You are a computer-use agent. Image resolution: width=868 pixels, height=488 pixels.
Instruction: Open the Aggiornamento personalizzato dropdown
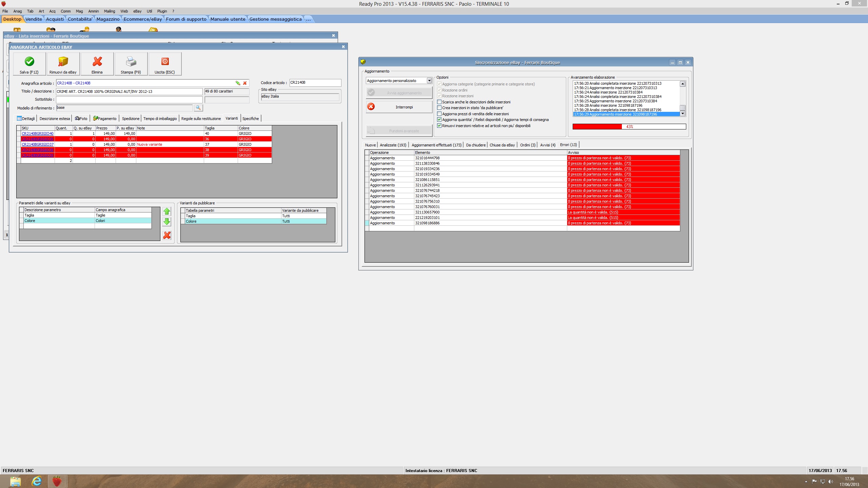429,81
